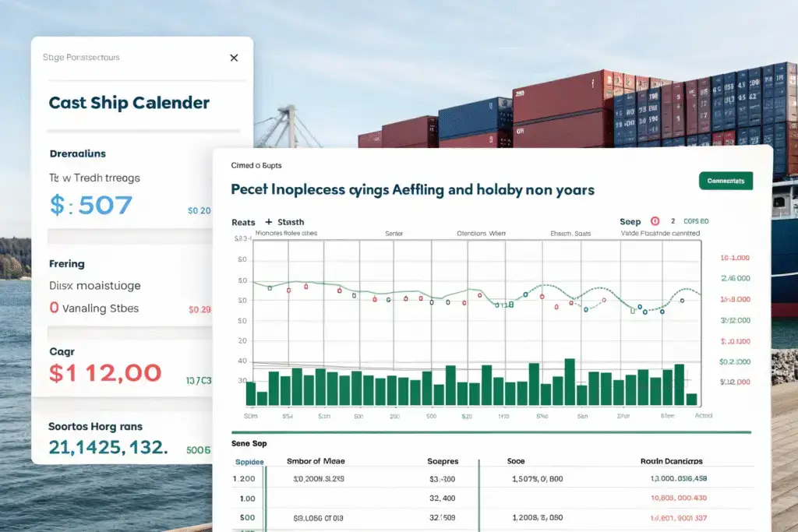798x532 pixels.
Task: Click the Cast Ship Calender heading
Action: point(129,103)
